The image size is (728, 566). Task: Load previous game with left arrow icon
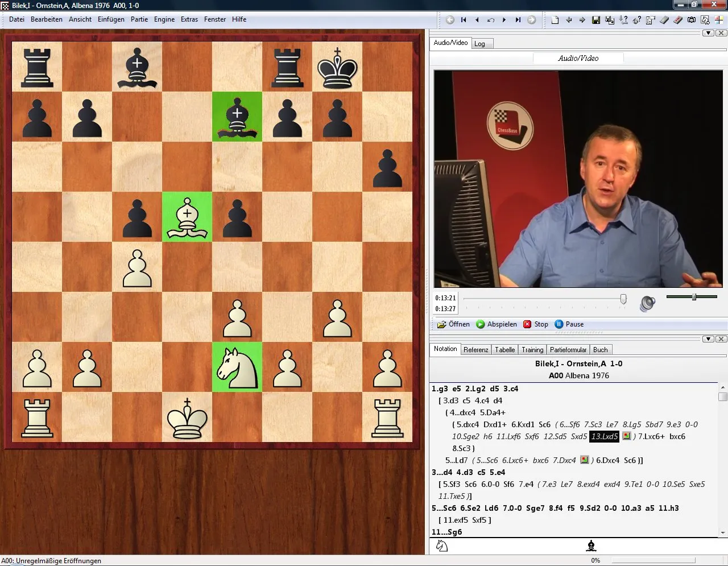point(569,20)
